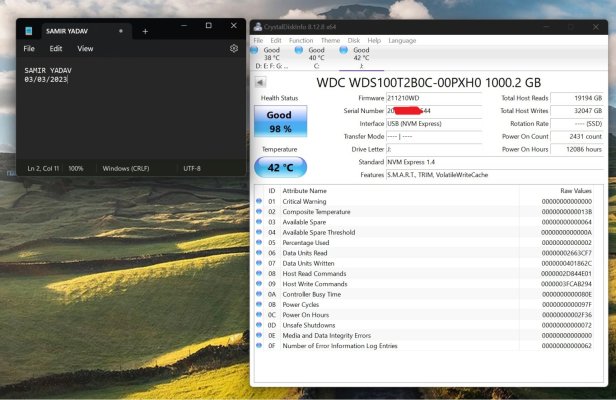
Task: Click the Attribute Name column header
Action: pos(304,191)
